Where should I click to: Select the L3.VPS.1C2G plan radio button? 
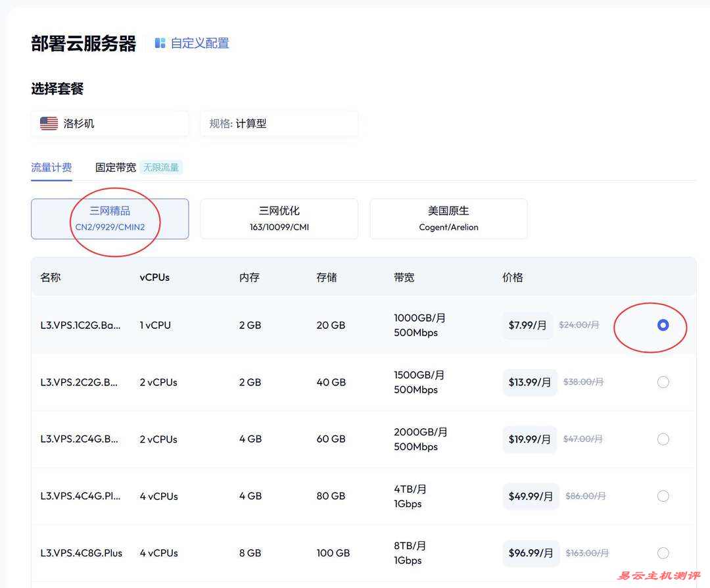[663, 324]
